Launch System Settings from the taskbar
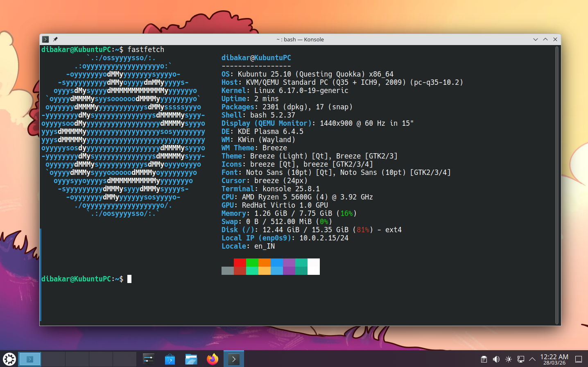Viewport: 588px width, 367px height. pyautogui.click(x=148, y=359)
